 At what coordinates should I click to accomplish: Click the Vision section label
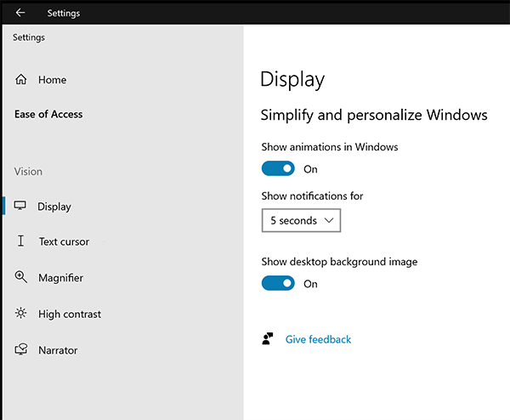click(28, 172)
